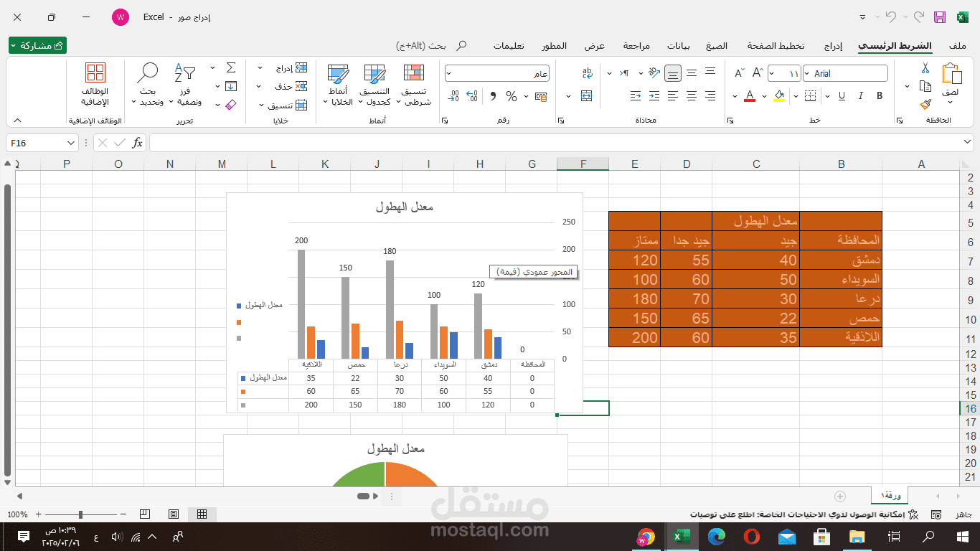Open Conditional Formatting تنسيق شرطي menu
Screen dimensions: 980x551
tap(414, 85)
